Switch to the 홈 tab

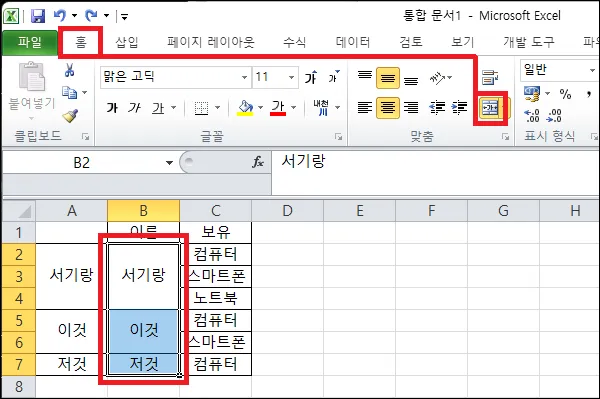tap(81, 41)
